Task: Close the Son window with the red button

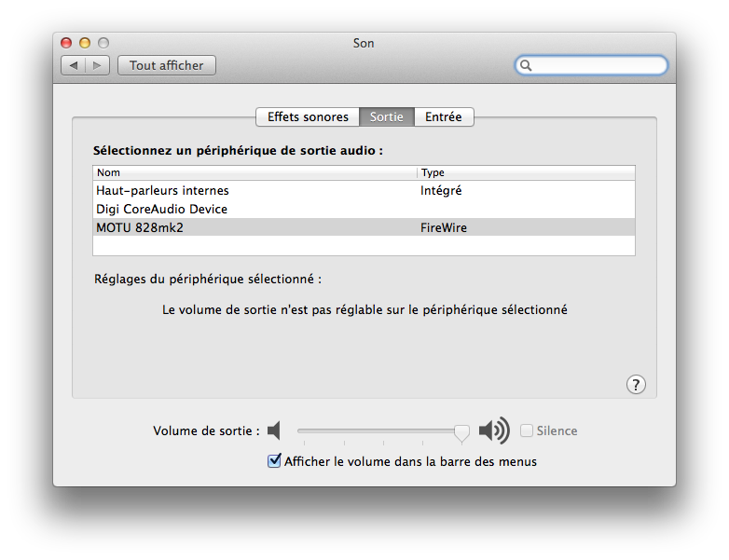Action: click(x=66, y=43)
